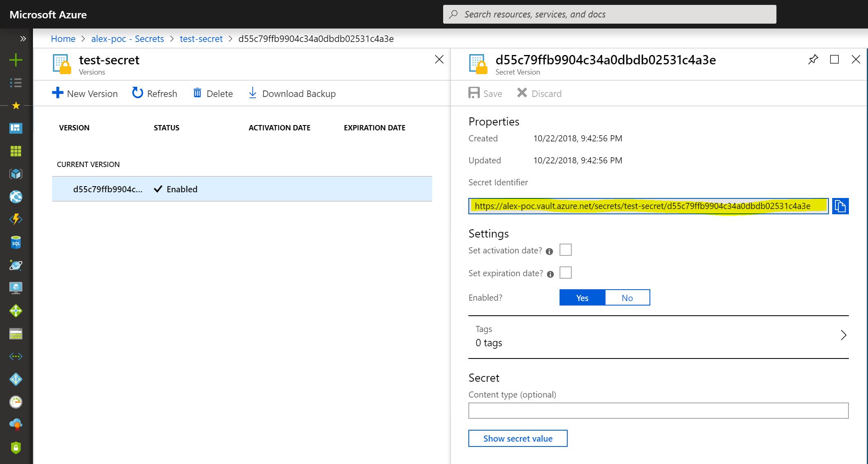Click the Enabled status in version row

coord(176,189)
